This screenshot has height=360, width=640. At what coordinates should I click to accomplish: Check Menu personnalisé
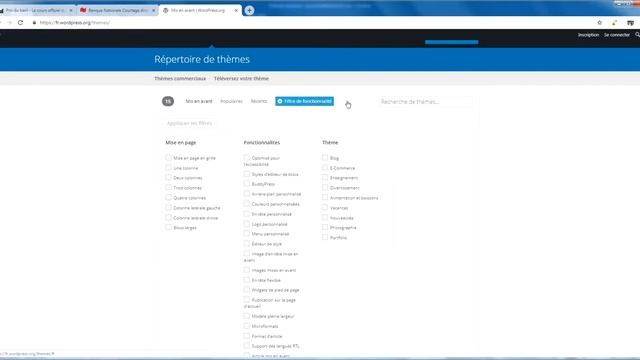[x=247, y=234]
